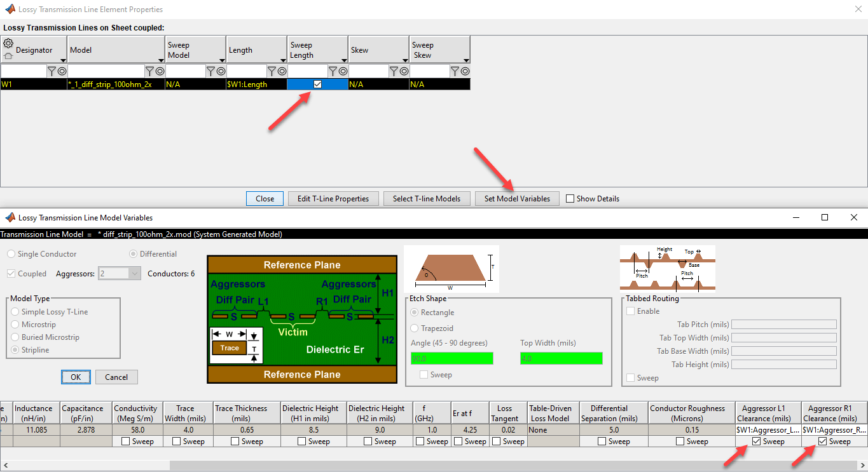868x472 pixels.
Task: Click the circular icon beside the Model funnel
Action: coord(160,71)
